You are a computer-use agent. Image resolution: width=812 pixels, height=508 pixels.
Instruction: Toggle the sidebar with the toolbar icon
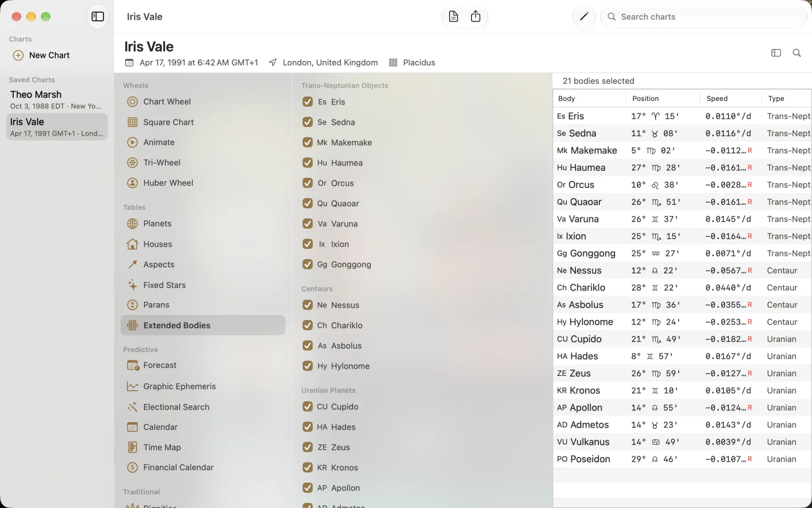tap(97, 17)
